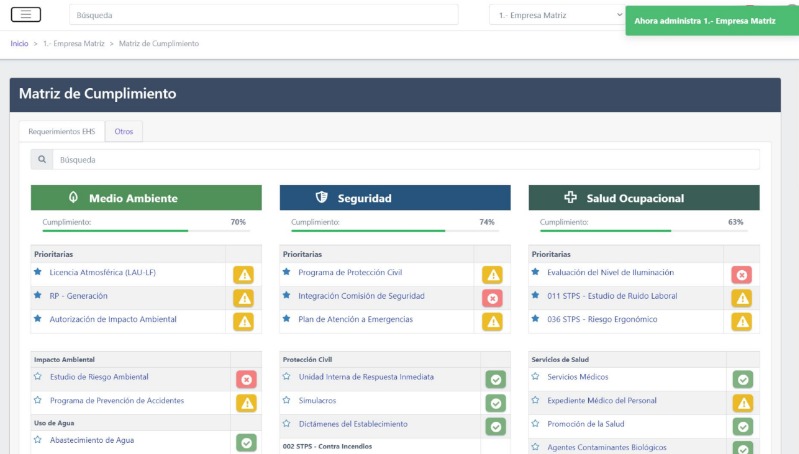Go to Inicio in the breadcrumb
The width and height of the screenshot is (799, 454).
tap(19, 44)
